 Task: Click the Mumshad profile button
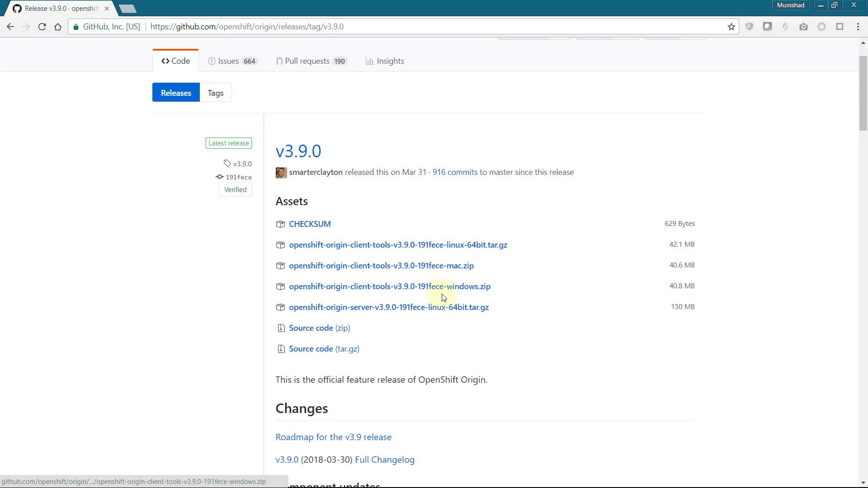(x=790, y=5)
